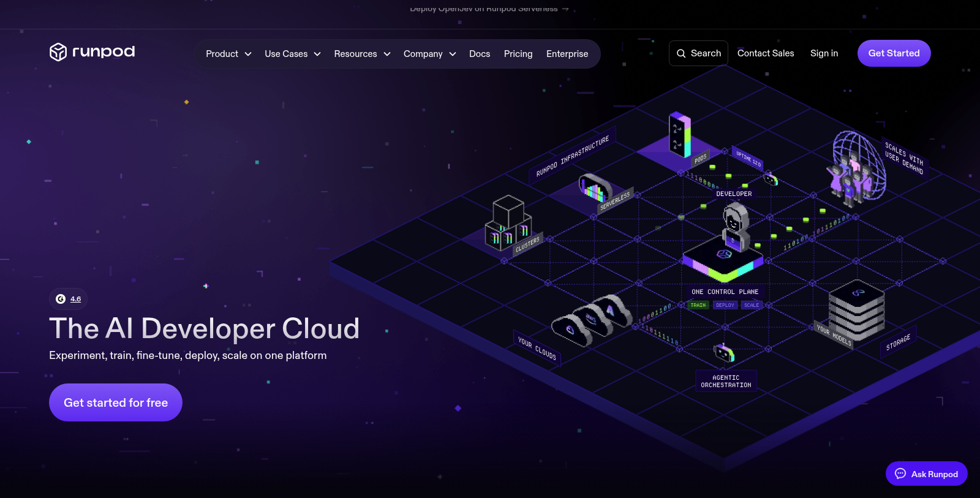Click the G2 rating logo icon
Viewport: 980px width, 498px height.
[x=61, y=299]
